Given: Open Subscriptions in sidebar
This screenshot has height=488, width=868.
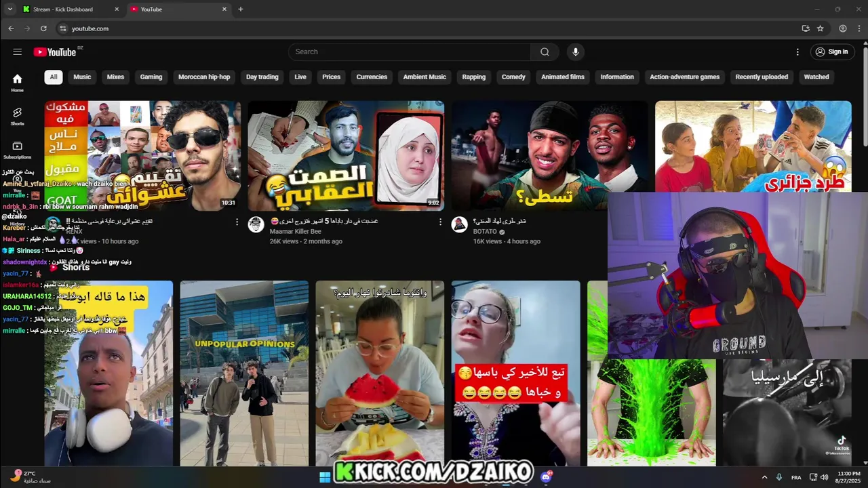Looking at the screenshot, I should (x=17, y=150).
